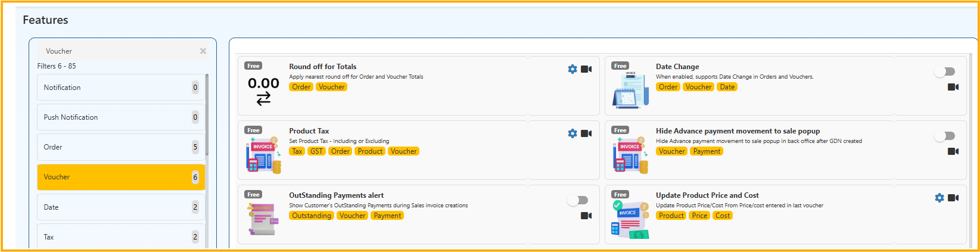This screenshot has height=252, width=980.
Task: Click the Outstanding tag label
Action: pos(312,216)
